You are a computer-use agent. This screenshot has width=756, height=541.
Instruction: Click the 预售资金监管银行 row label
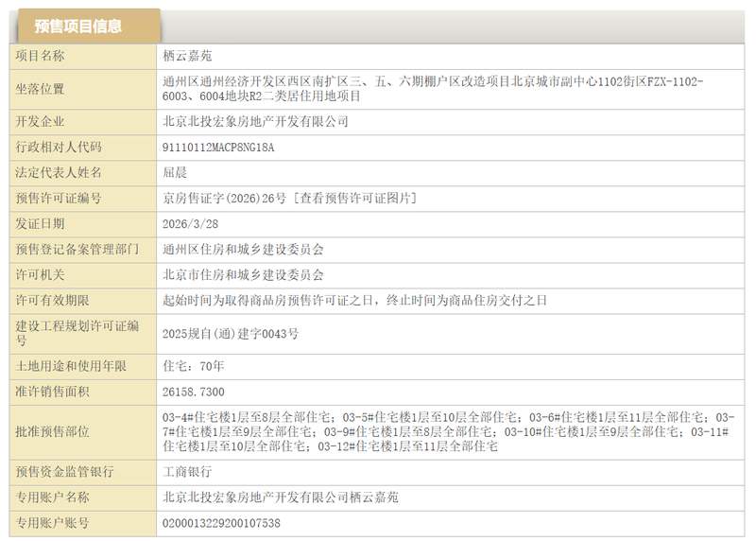pyautogui.click(x=70, y=470)
